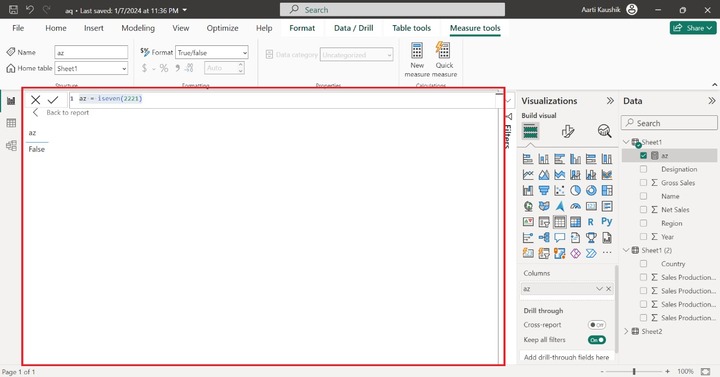Collapse the Visualizations pane chevrons
The height and width of the screenshot is (377, 720).
[x=610, y=101]
